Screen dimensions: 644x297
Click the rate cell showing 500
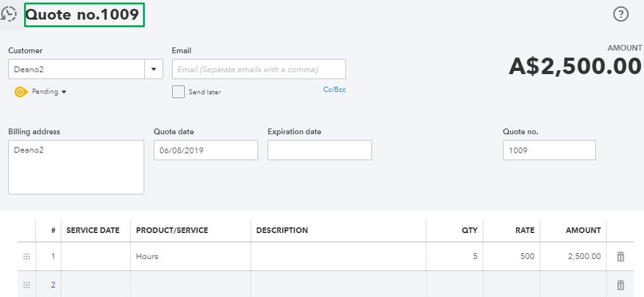tap(511, 256)
